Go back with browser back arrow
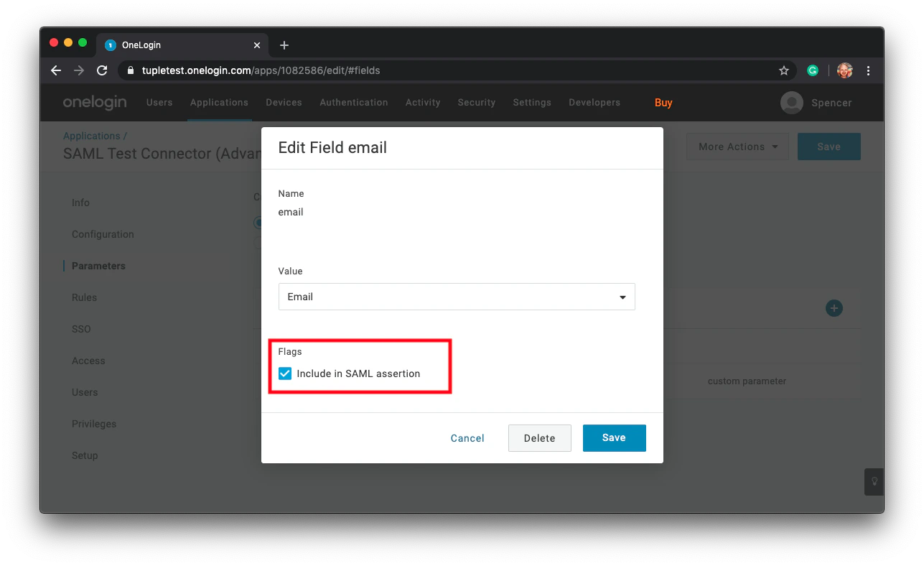This screenshot has height=566, width=924. coord(56,70)
